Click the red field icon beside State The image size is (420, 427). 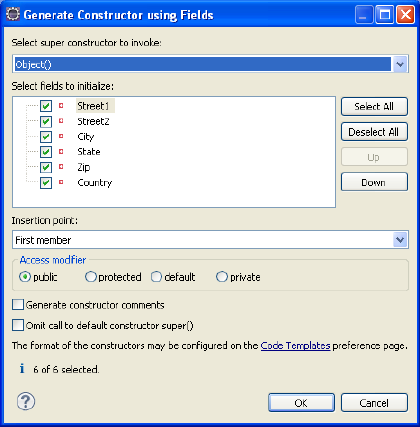click(x=61, y=151)
